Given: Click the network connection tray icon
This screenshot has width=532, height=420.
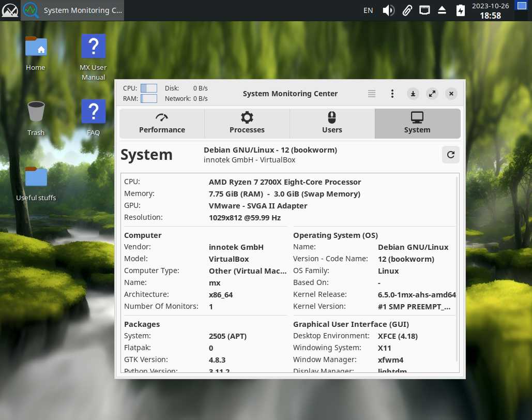Looking at the screenshot, I should click(424, 10).
